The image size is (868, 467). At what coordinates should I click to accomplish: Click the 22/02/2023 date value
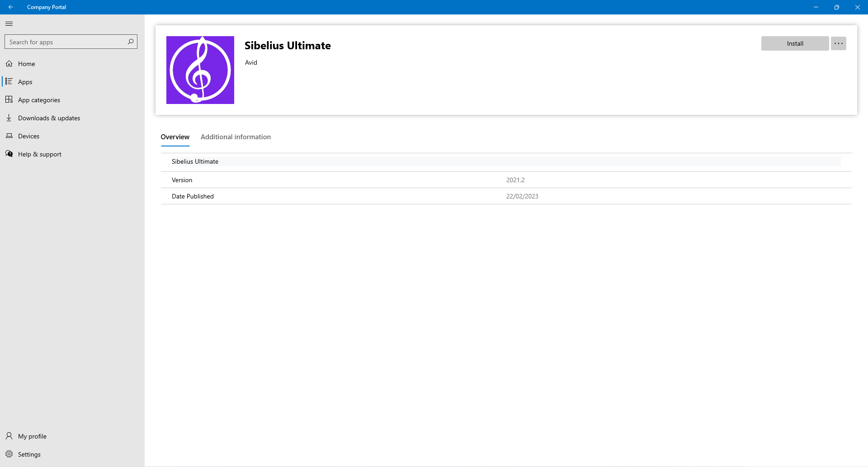[x=522, y=196]
